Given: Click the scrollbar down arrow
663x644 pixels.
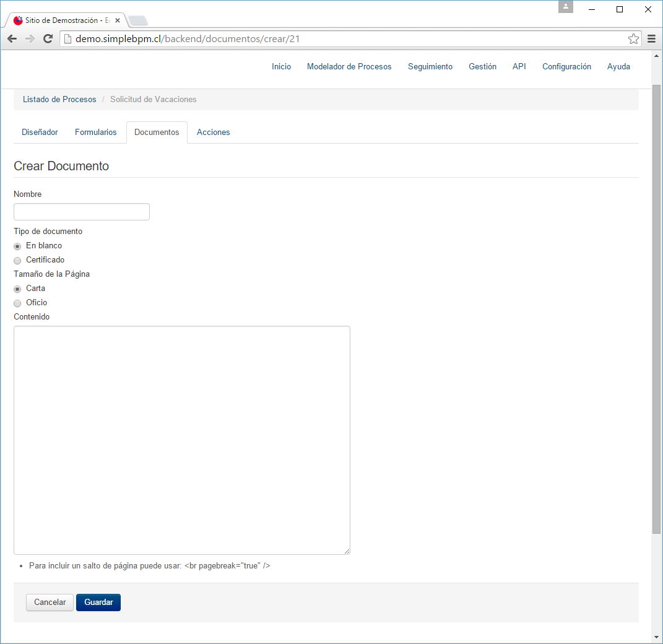Looking at the screenshot, I should point(656,637).
